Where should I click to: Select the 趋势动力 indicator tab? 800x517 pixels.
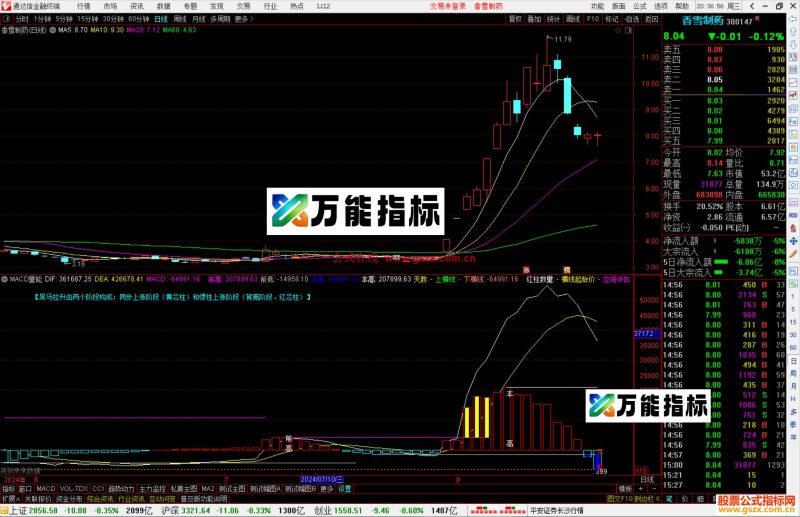[x=121, y=489]
